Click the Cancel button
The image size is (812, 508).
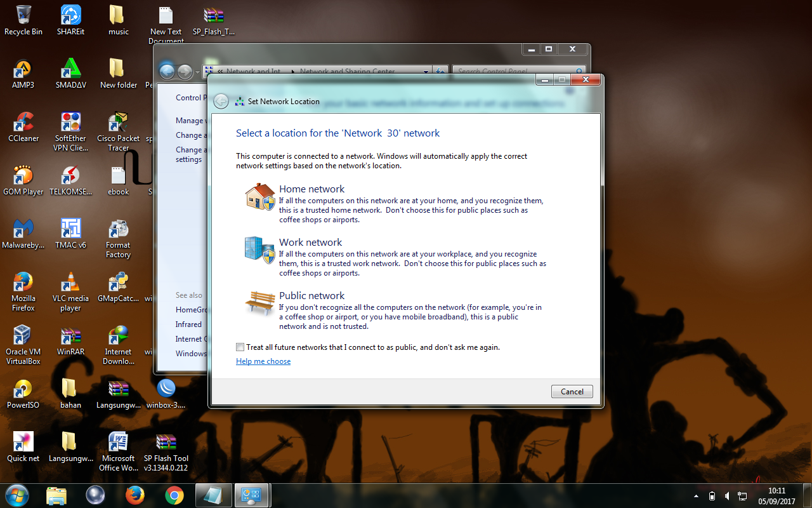pos(571,391)
